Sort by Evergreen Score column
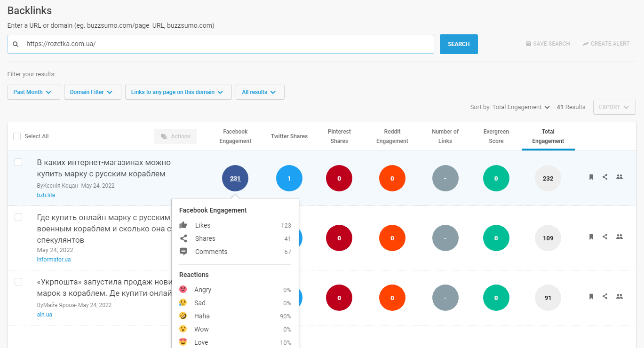The image size is (644, 348). pos(496,136)
